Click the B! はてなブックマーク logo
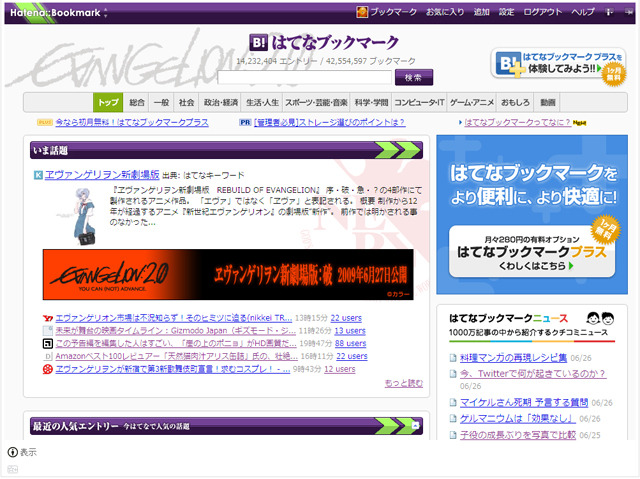The width and height of the screenshot is (640, 479). pos(324,42)
